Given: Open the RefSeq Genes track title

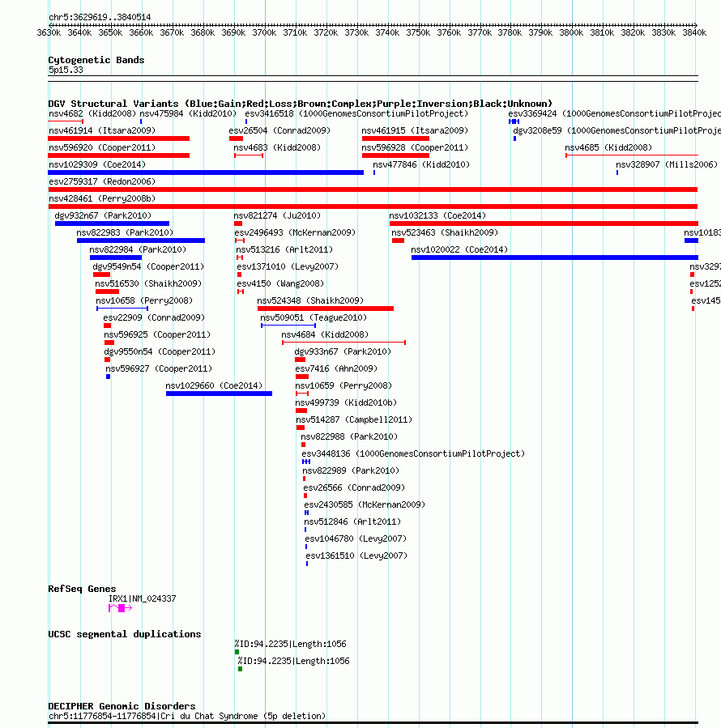Looking at the screenshot, I should click(x=82, y=590).
